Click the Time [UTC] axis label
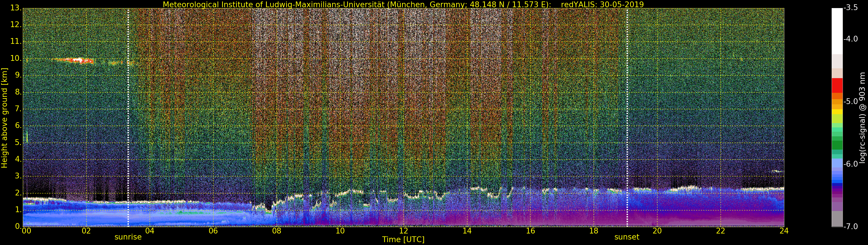This screenshot has height=245, width=868. 403,240
